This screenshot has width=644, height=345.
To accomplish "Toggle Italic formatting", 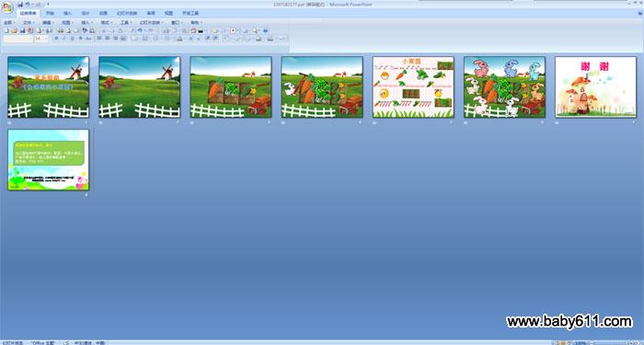I will (x=64, y=39).
